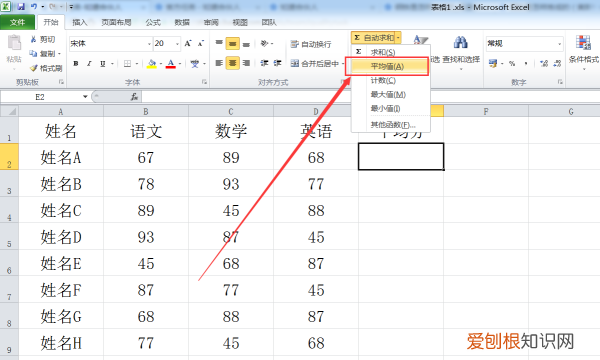Viewport: 600px width, 360px height.
Task: Switch to the Formulas (公式) tab
Action: coord(153,23)
